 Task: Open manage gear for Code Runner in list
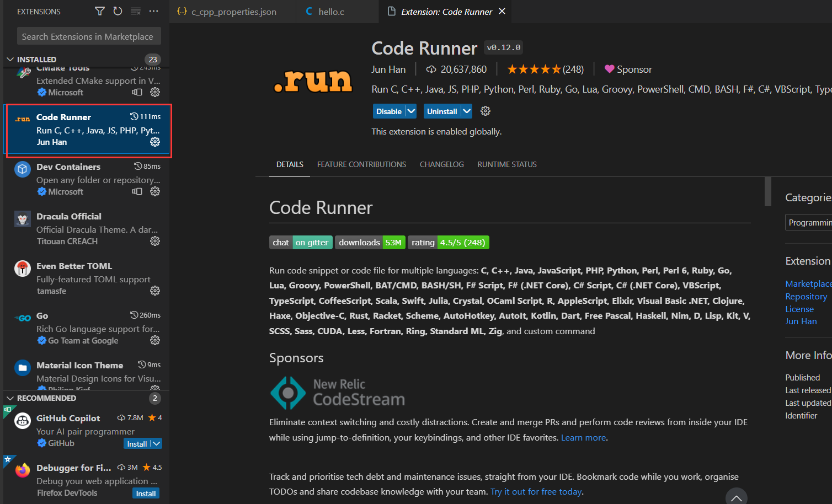click(x=155, y=142)
